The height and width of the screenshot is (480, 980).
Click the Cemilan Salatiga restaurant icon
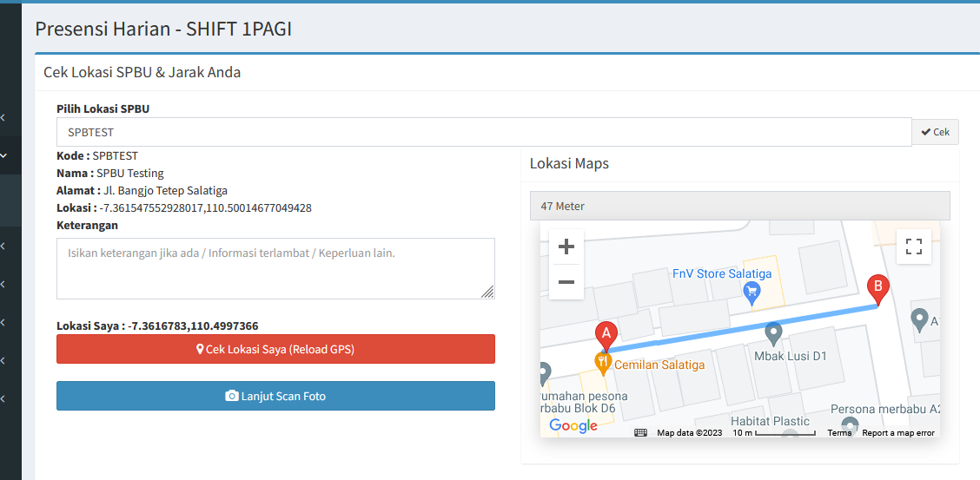click(x=602, y=362)
